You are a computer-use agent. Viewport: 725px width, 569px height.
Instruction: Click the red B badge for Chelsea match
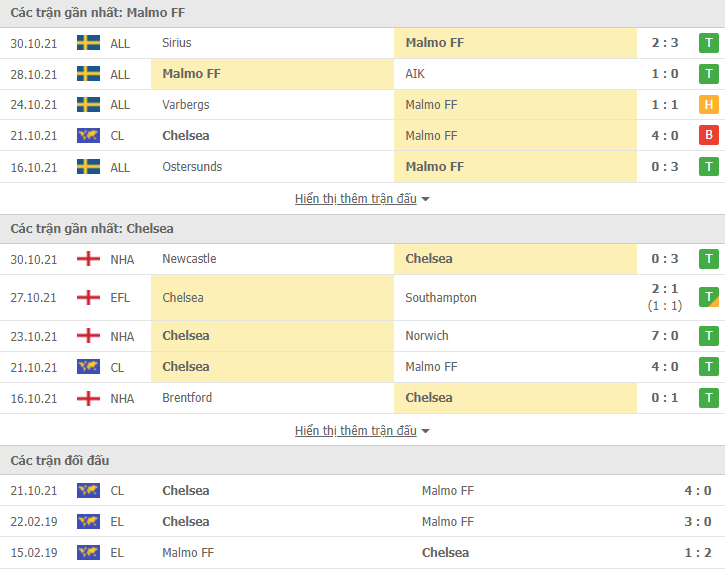pos(708,135)
